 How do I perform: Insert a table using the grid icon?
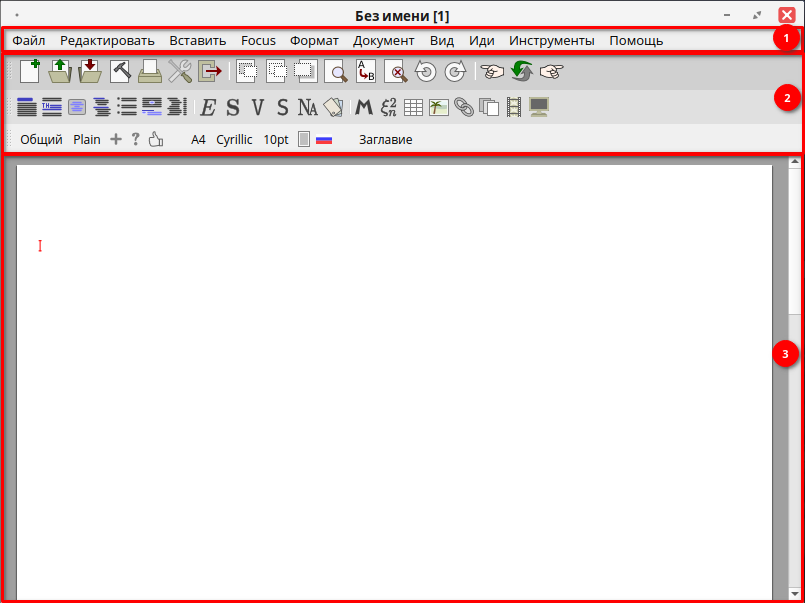[x=413, y=107]
